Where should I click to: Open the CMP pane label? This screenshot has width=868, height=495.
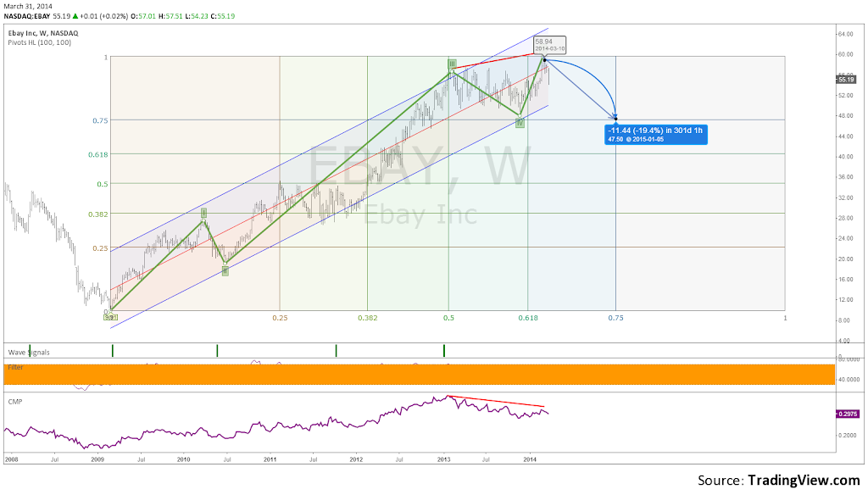point(15,402)
